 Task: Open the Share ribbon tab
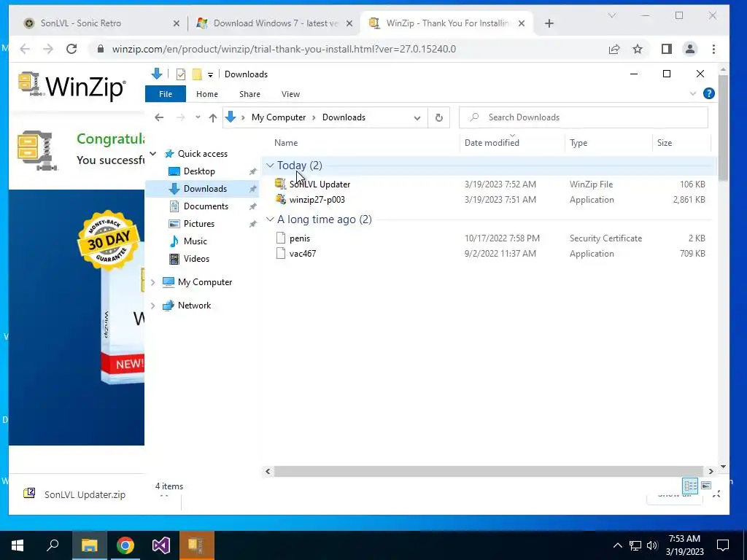coord(249,94)
